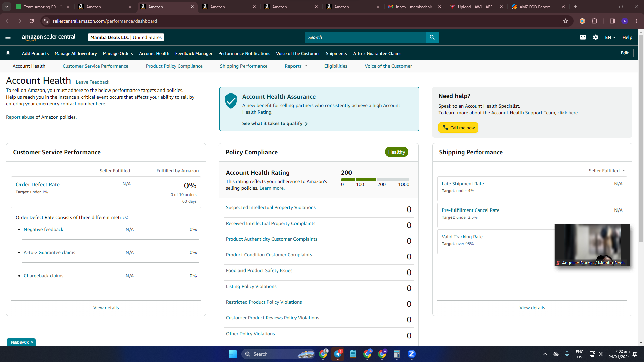
Task: Open Zoom from the taskbar
Action: (x=412, y=354)
